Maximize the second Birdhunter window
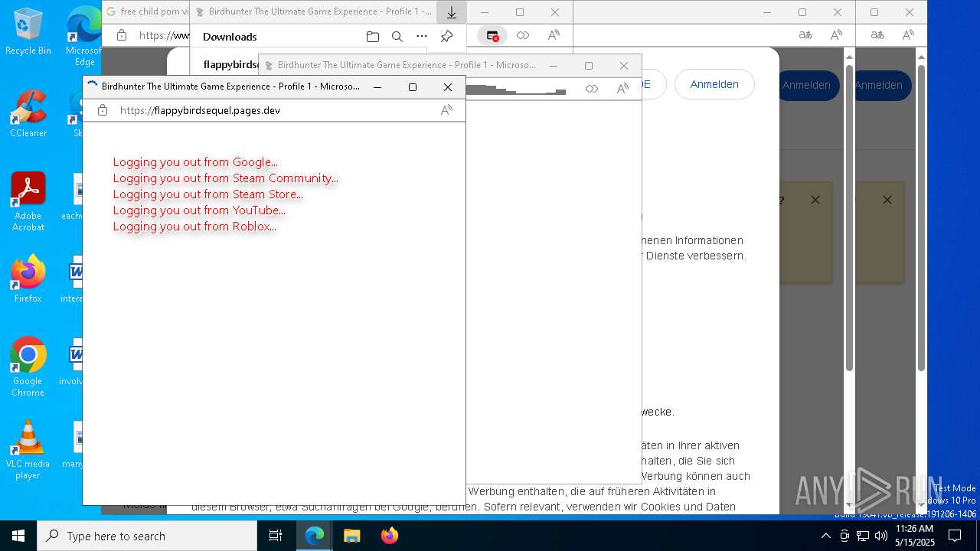Viewport: 980px width, 551px height. pyautogui.click(x=589, y=66)
